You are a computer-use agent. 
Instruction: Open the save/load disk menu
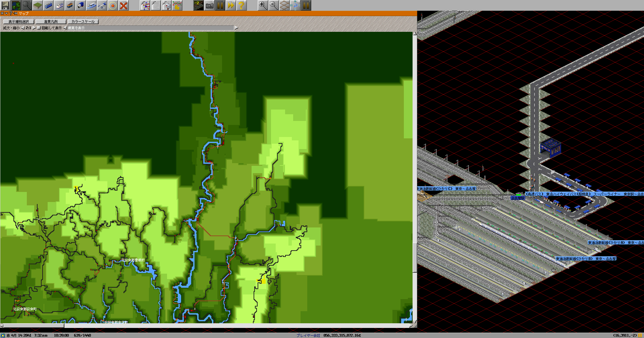click(x=5, y=5)
